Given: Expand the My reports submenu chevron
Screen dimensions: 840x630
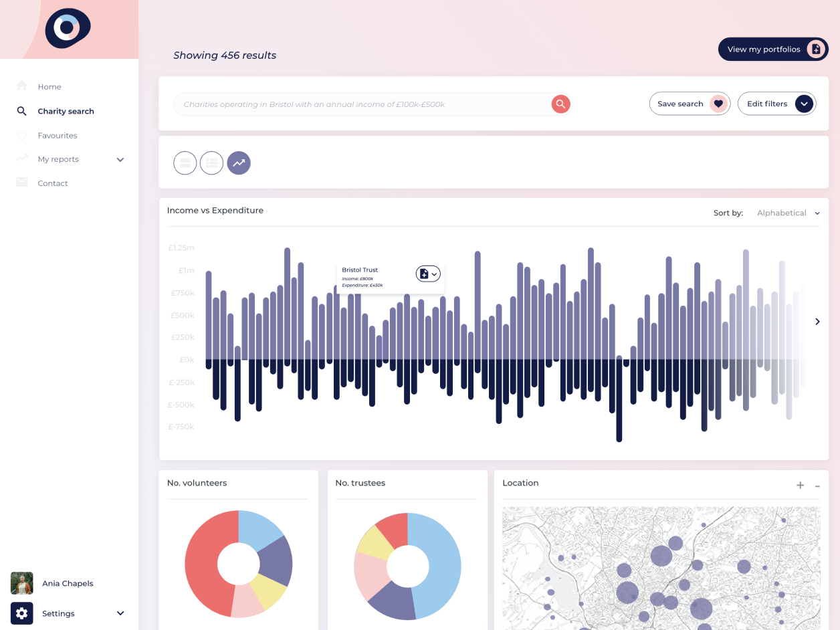Looking at the screenshot, I should [x=120, y=160].
